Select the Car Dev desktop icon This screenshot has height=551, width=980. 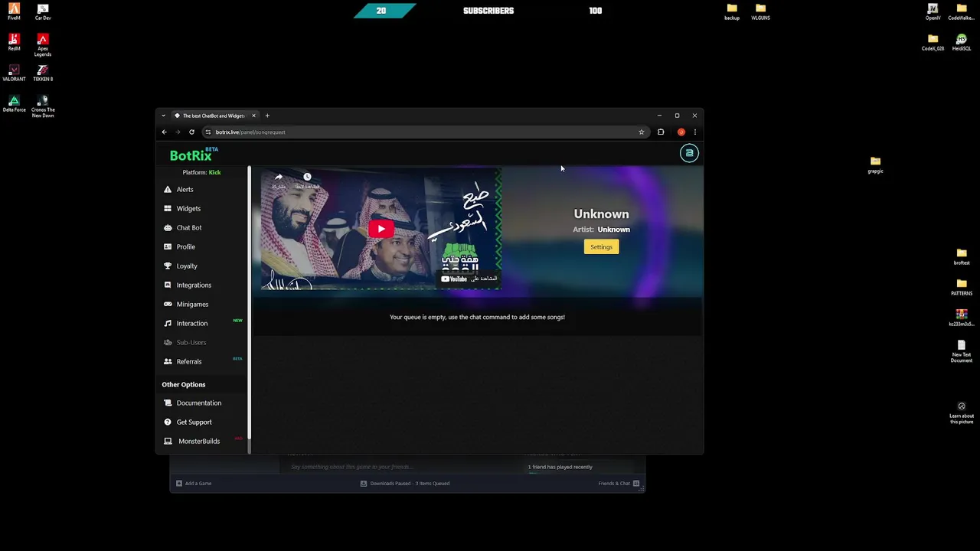coord(43,12)
